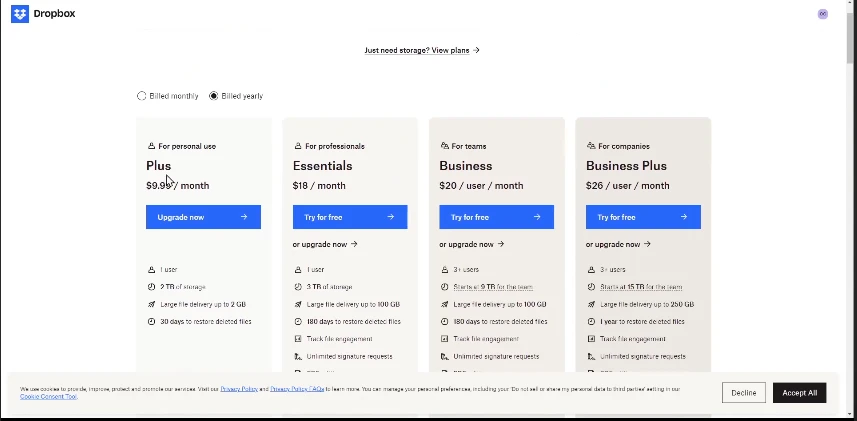This screenshot has width=857, height=421.
Task: Open the Privacy Policy FAQs link
Action: 297,389
